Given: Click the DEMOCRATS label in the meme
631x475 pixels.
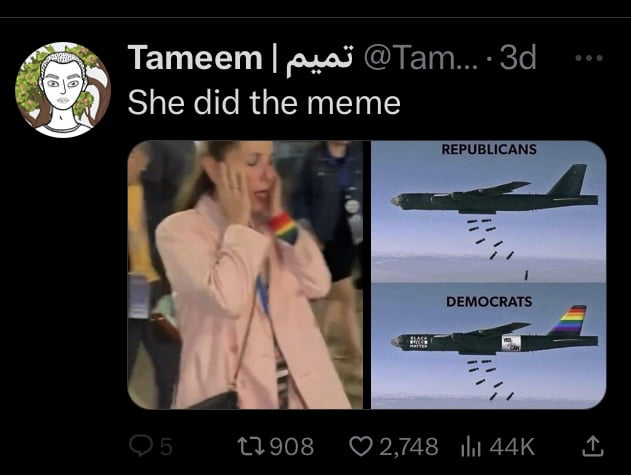Looking at the screenshot, I should (x=489, y=302).
